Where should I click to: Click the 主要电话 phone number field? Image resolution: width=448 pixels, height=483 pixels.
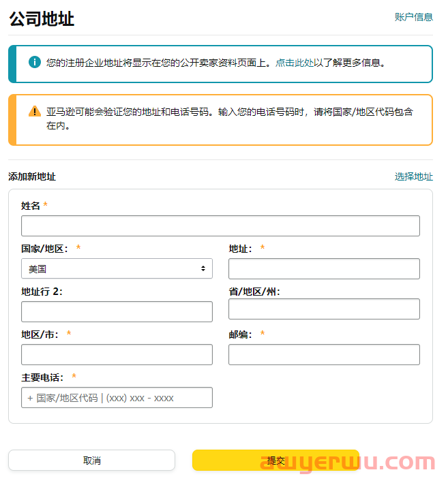pos(117,398)
